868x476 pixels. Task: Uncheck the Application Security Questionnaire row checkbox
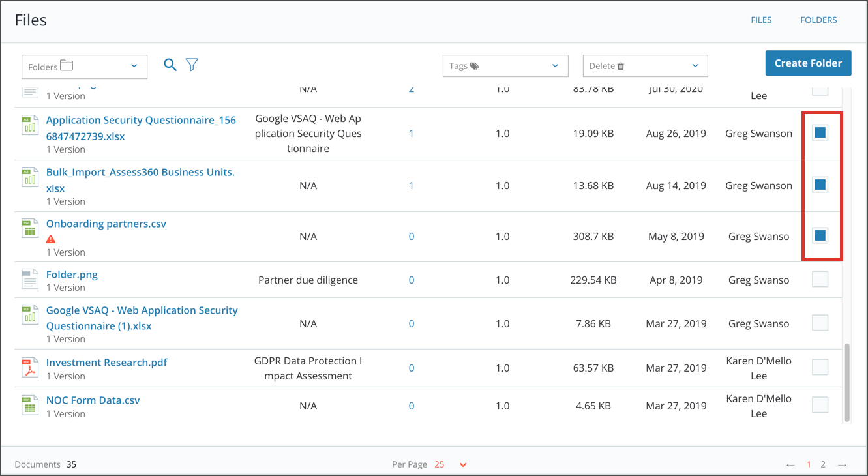tap(820, 133)
